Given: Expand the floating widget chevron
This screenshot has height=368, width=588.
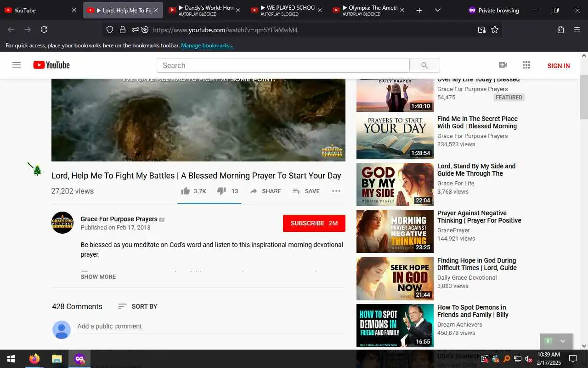Looking at the screenshot, I should pyautogui.click(x=563, y=341).
